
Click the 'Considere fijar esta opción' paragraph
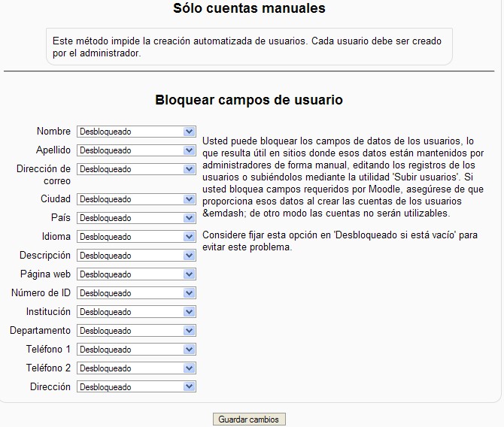pyautogui.click(x=340, y=241)
